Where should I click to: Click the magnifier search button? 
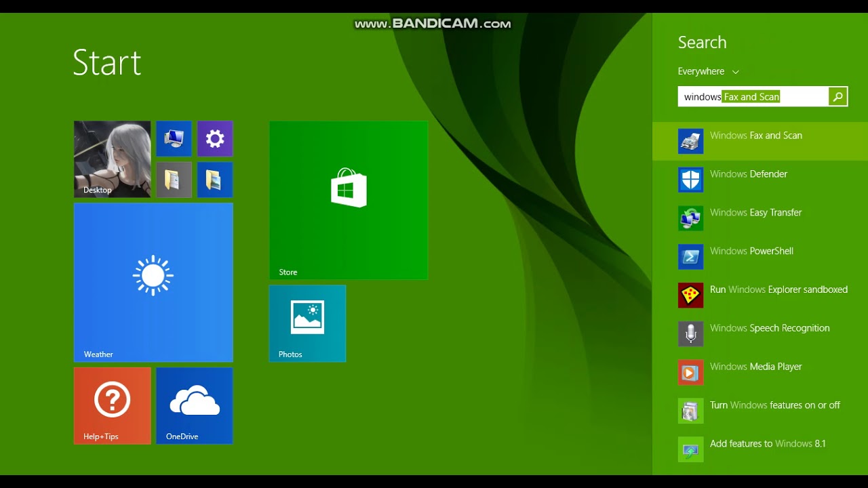pos(838,97)
